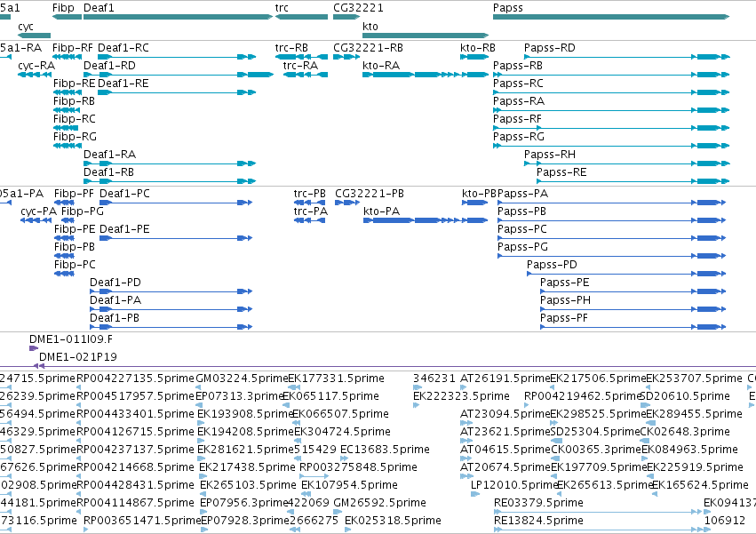Screen dimensions: 756x534
Task: Click the cyc-RA transcript label
Action: (36, 66)
